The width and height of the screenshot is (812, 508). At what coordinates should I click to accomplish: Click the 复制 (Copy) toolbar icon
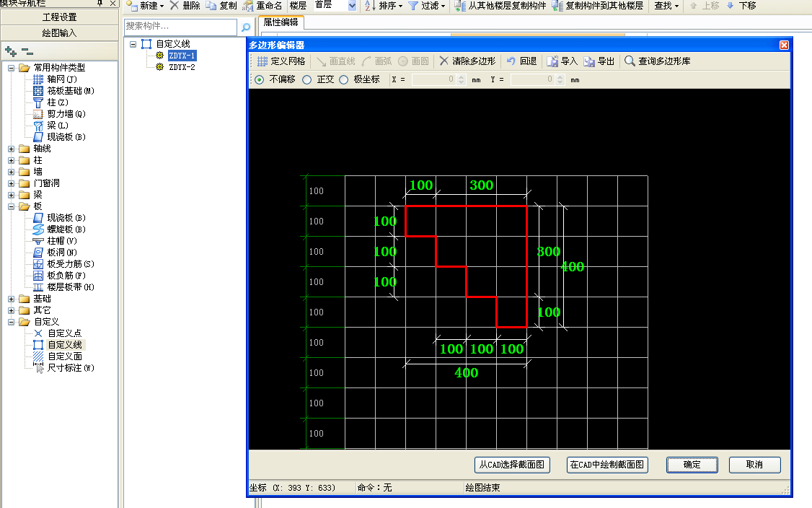tap(211, 6)
